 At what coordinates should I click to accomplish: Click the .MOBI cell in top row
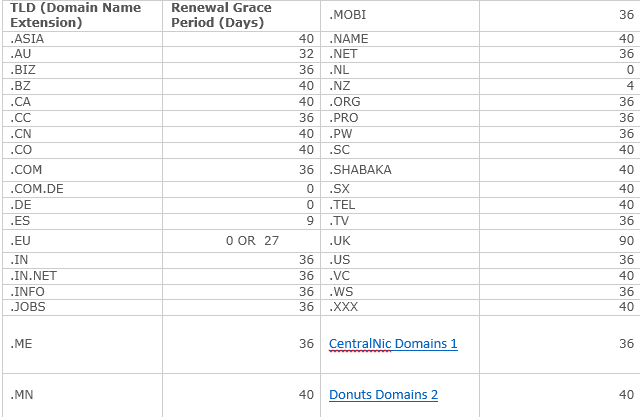(x=400, y=16)
